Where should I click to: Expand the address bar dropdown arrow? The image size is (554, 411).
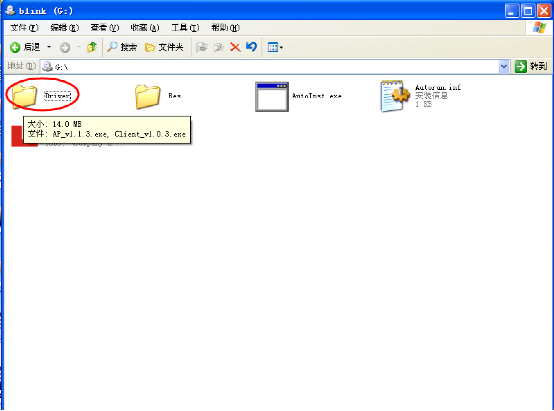(x=503, y=66)
